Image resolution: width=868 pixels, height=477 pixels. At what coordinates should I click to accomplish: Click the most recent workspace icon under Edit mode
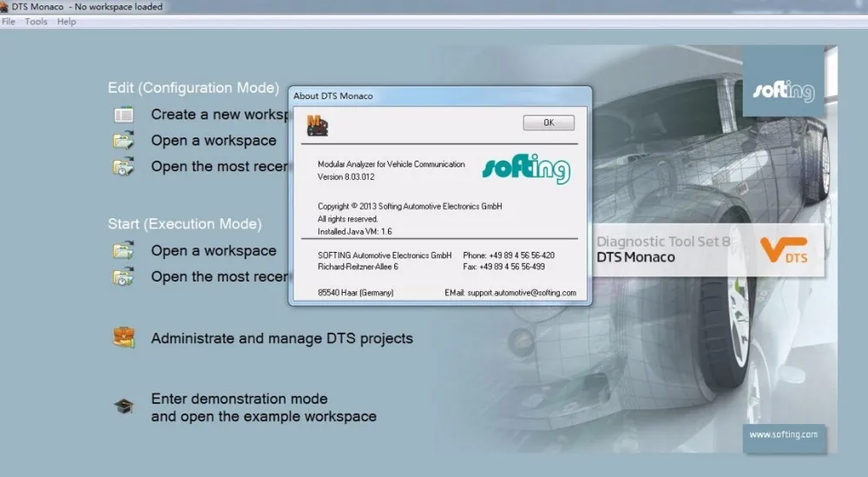(x=123, y=166)
